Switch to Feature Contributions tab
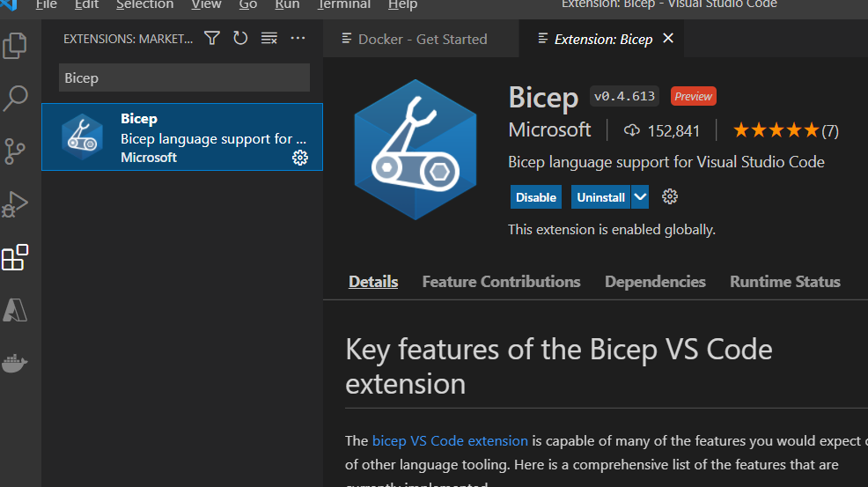The width and height of the screenshot is (868, 487). (x=501, y=282)
